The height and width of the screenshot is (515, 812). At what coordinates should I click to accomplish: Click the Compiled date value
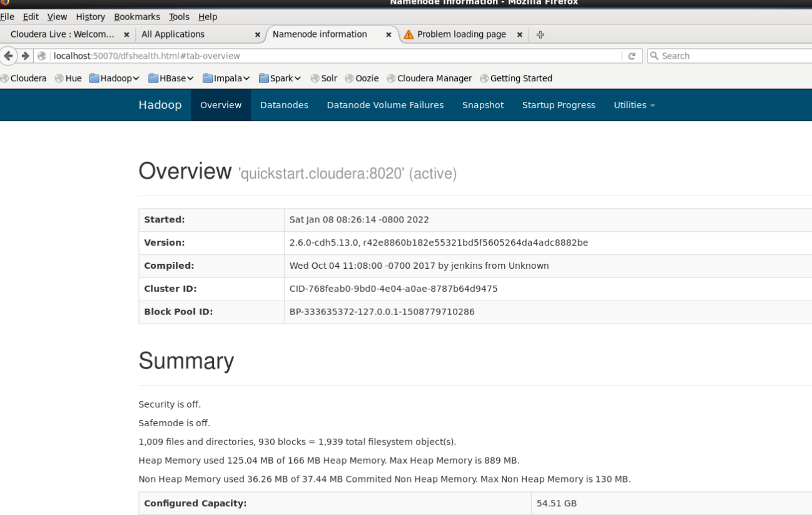coord(419,266)
